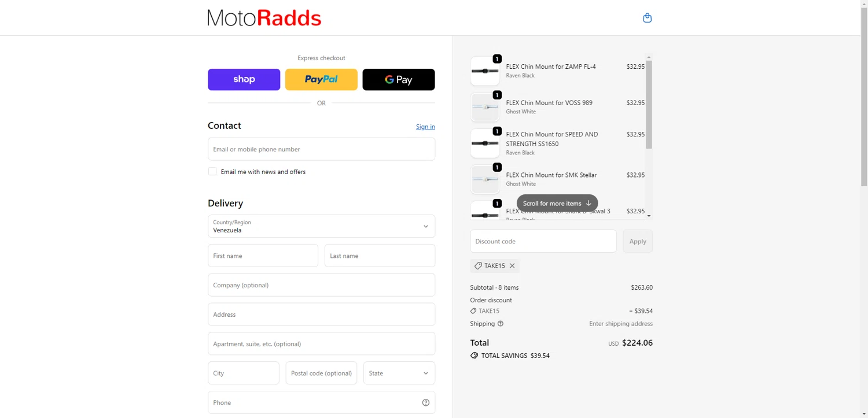This screenshot has width=868, height=418.
Task: Click the VOSS 989 chin mount thumbnail
Action: (485, 107)
